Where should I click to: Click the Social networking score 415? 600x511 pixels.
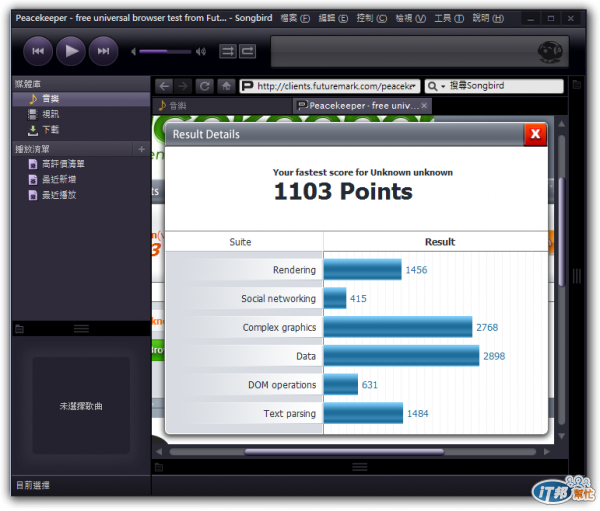pos(358,299)
